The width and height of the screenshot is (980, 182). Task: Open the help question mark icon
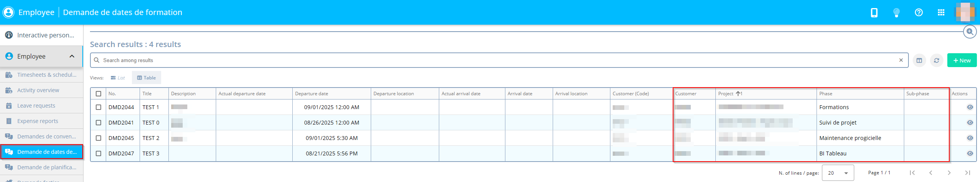918,13
